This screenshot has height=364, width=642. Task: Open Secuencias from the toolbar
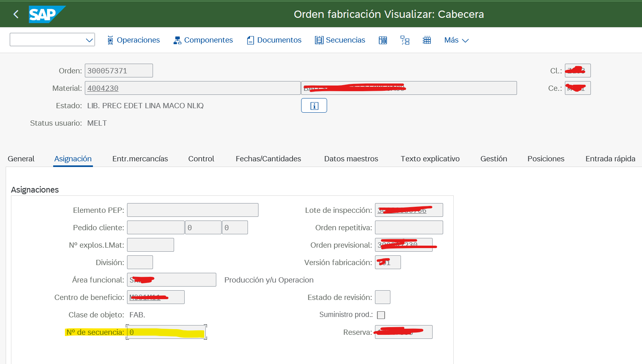click(340, 40)
